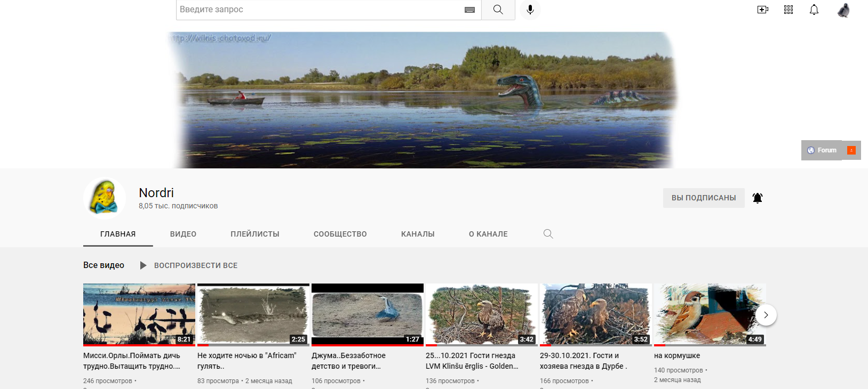Open the Джума heron video thumbnail
The width and height of the screenshot is (868, 389).
[368, 314]
